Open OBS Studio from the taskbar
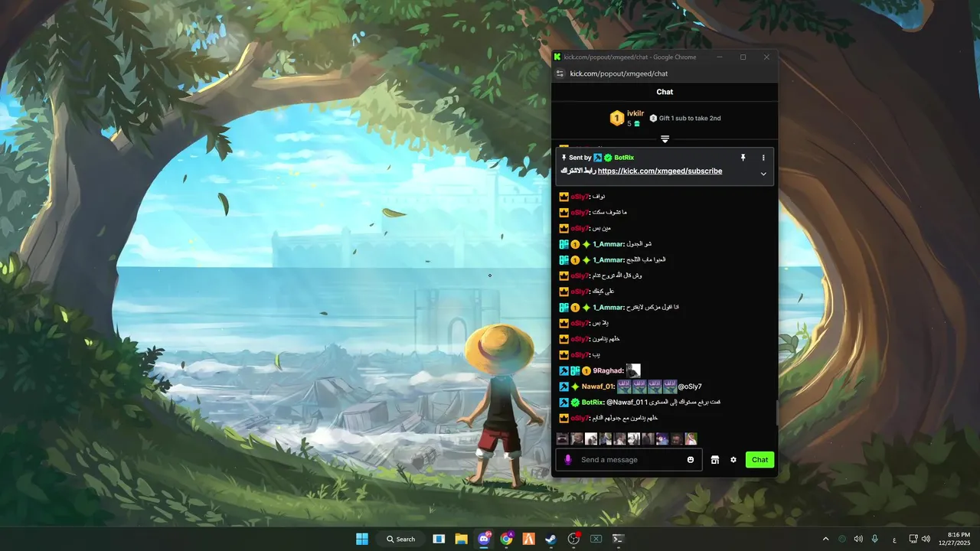 (x=573, y=539)
